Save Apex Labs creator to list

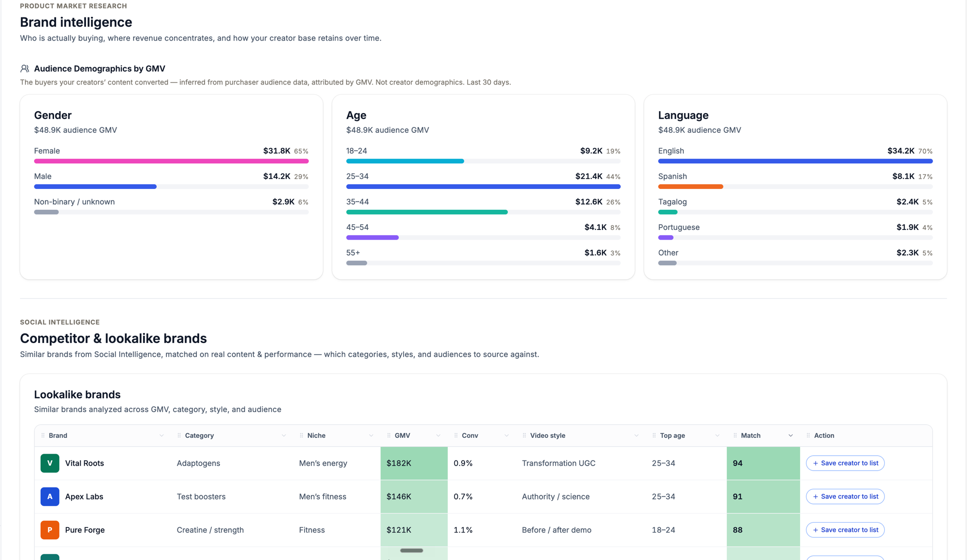coord(845,496)
